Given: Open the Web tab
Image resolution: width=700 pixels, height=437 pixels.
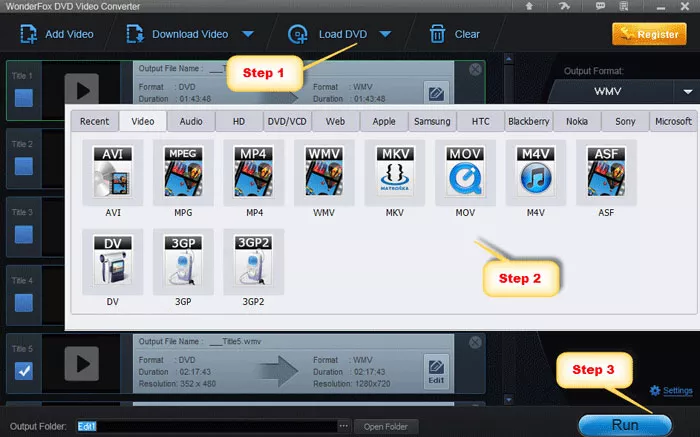Looking at the screenshot, I should point(335,121).
